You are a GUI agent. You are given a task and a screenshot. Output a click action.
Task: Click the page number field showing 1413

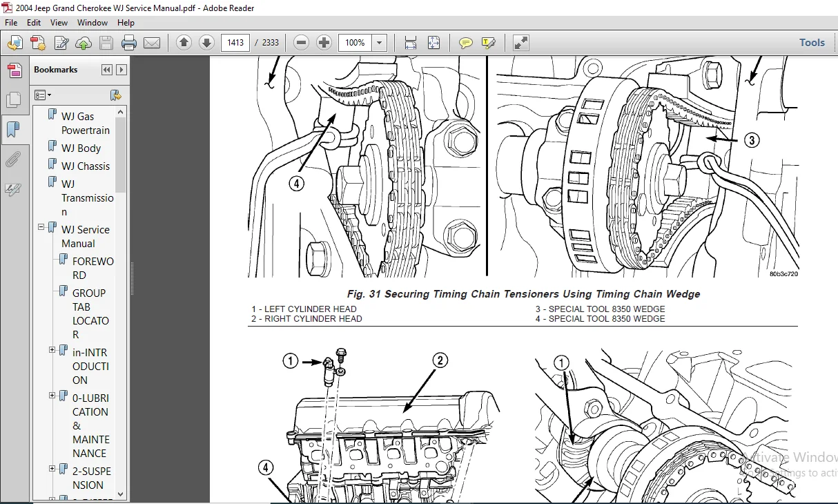pos(235,43)
